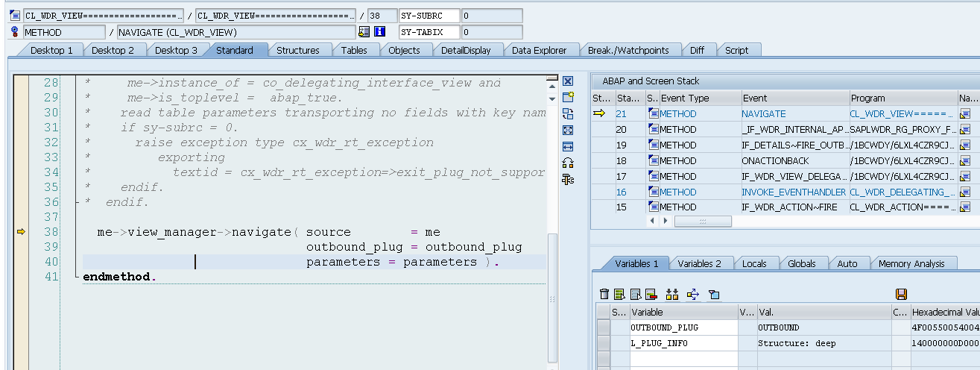Open the Structures tab
This screenshot has width=980, height=370.
[298, 50]
